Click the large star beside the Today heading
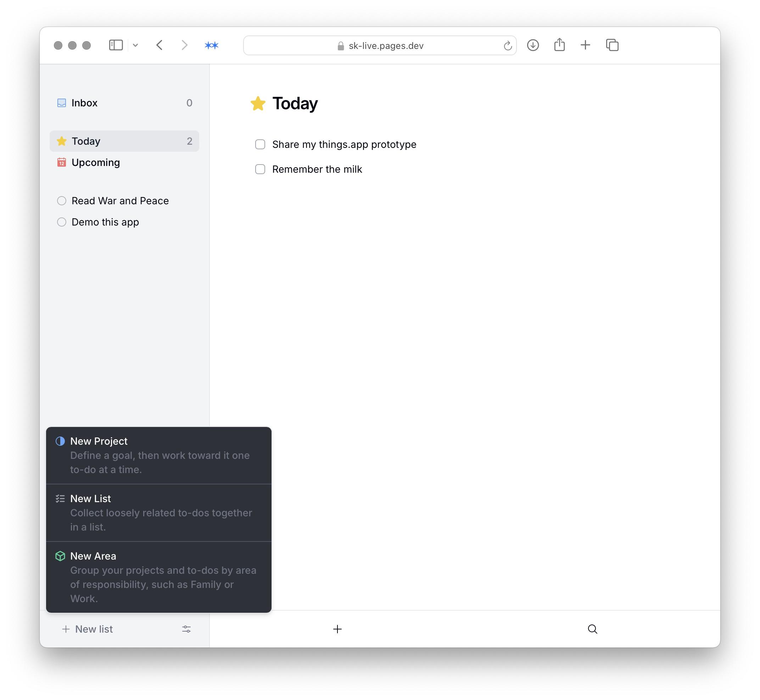 click(x=258, y=103)
